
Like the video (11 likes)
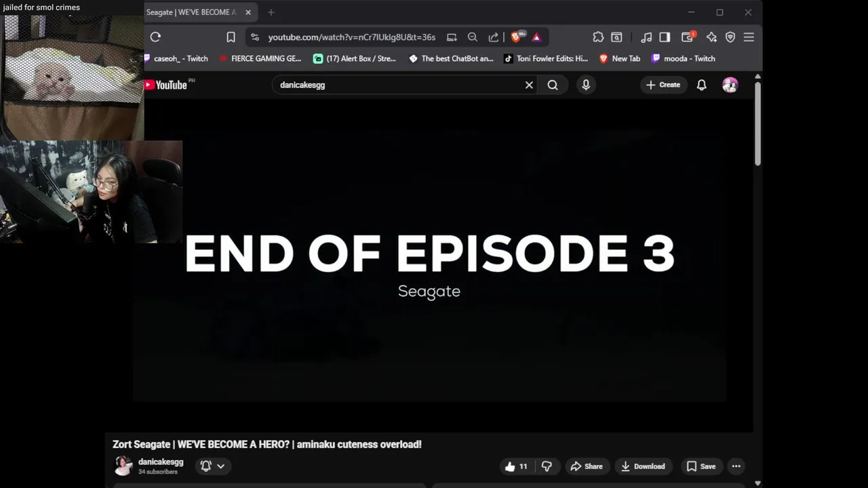pos(517,466)
